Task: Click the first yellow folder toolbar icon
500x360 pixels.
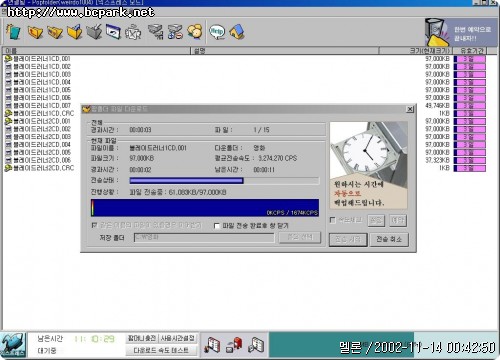Action: pyautogui.click(x=35, y=32)
